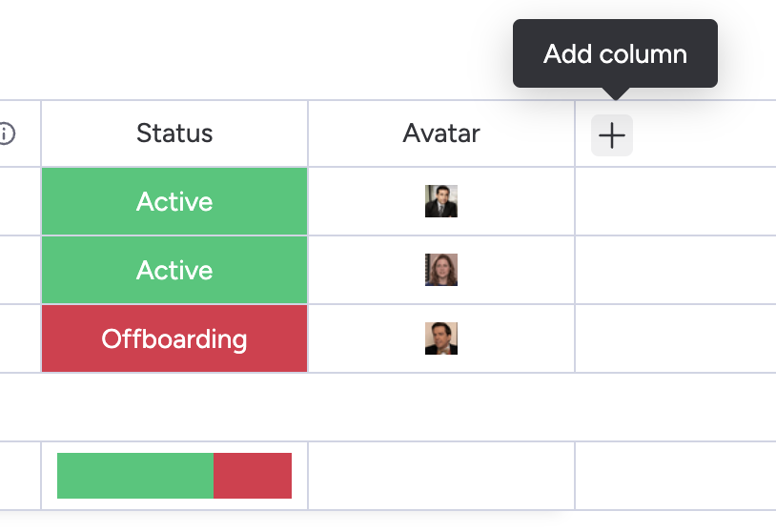Select the Status column header

[x=174, y=133]
